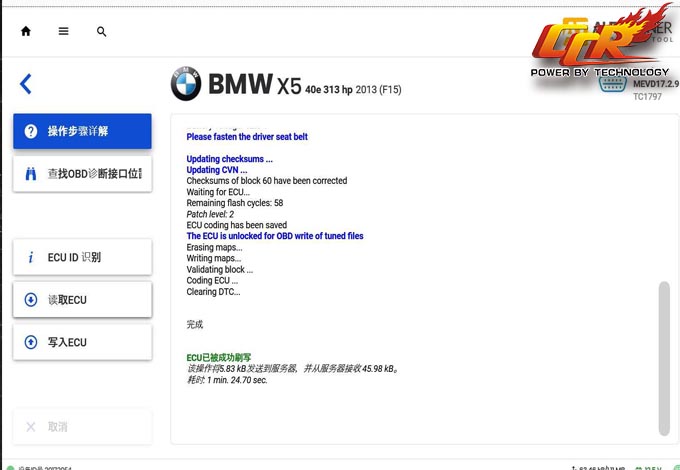680x470 pixels.
Task: Go to the home screen icon
Action: point(26,31)
